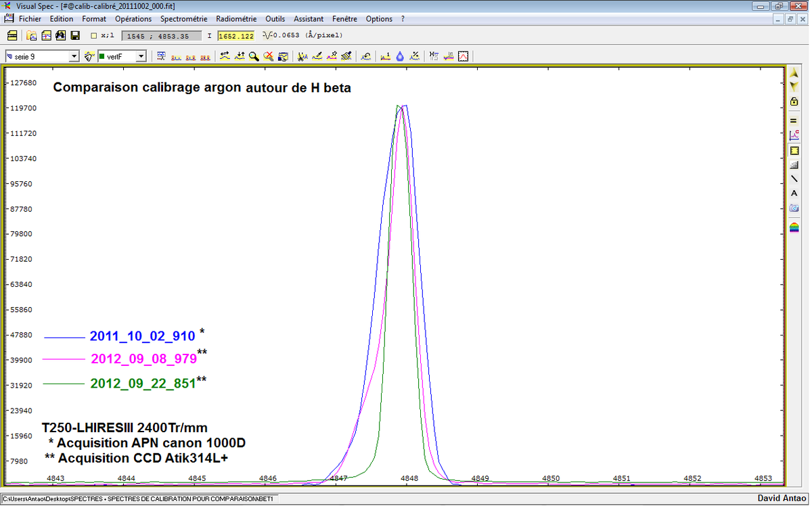Toggle the x;l checkbox

tap(94, 36)
